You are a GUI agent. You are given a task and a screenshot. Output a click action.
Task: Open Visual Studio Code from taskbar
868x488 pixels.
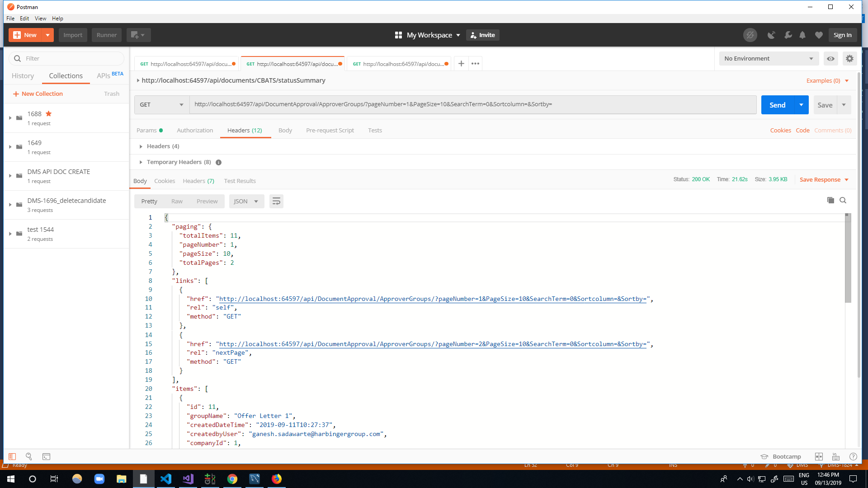(166, 479)
